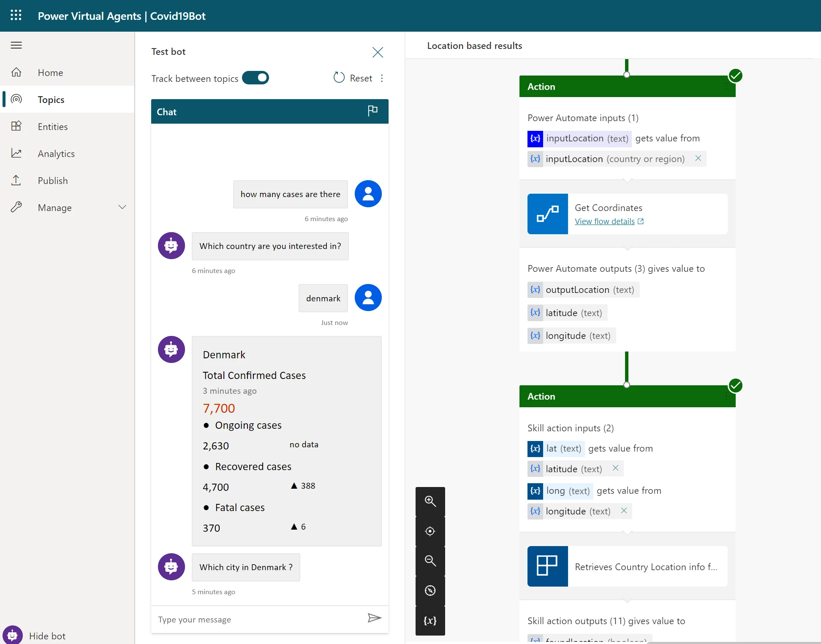Zoom out on the authoring canvas
Image resolution: width=821 pixels, height=644 pixels.
pyautogui.click(x=430, y=560)
